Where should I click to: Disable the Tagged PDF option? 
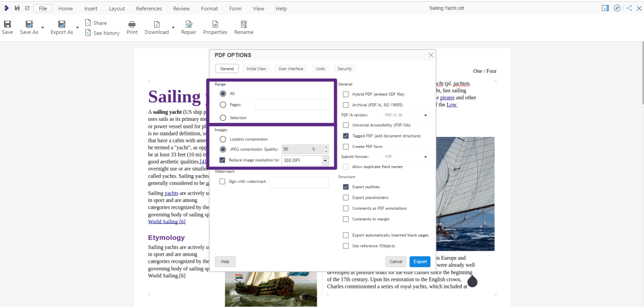(346, 135)
